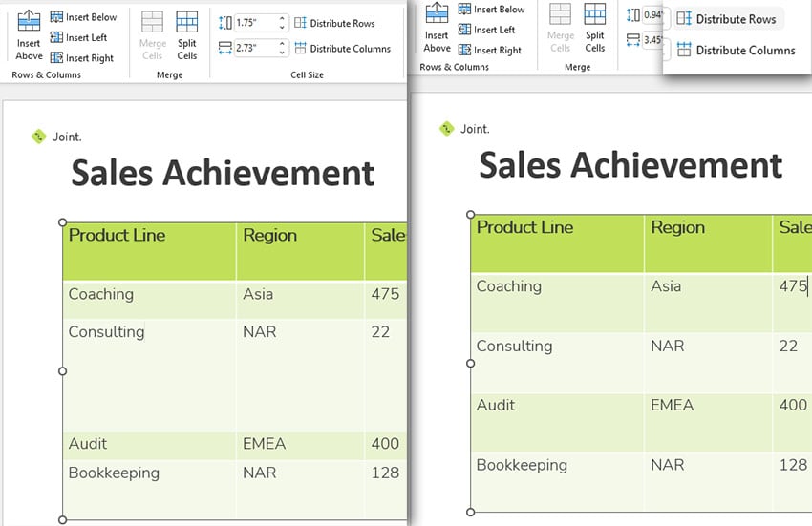The width and height of the screenshot is (812, 526).
Task: Click the greyed Merge Cells button in left ribbon
Action: tap(153, 35)
